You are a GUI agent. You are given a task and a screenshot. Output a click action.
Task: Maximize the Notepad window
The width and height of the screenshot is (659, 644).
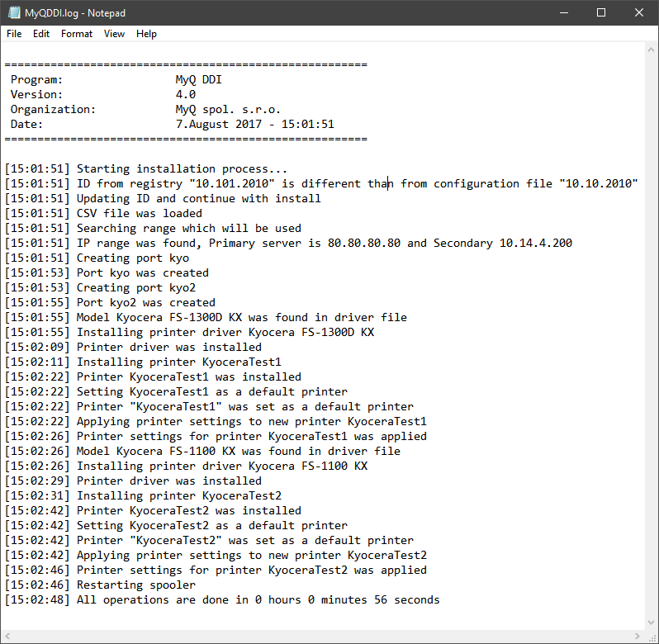(601, 12)
